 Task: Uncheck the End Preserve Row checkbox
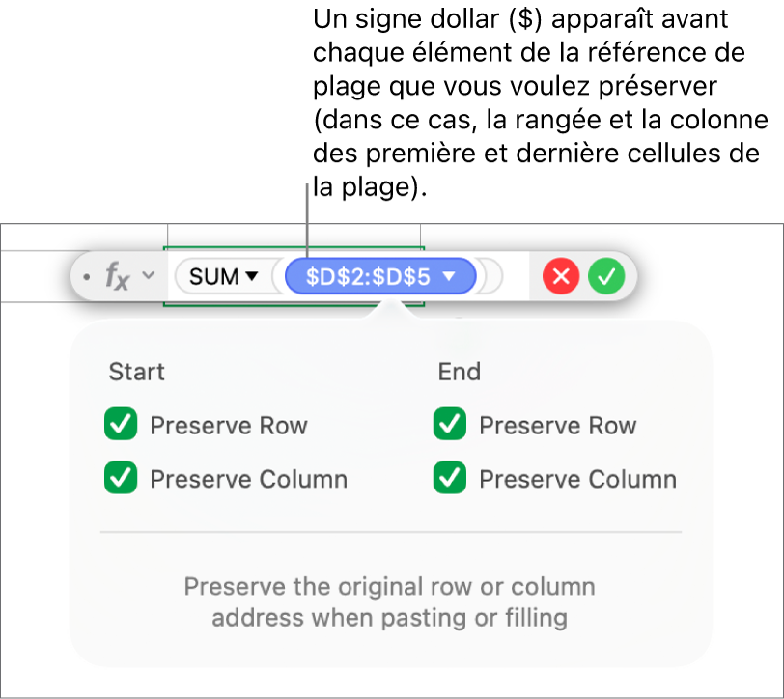[450, 425]
